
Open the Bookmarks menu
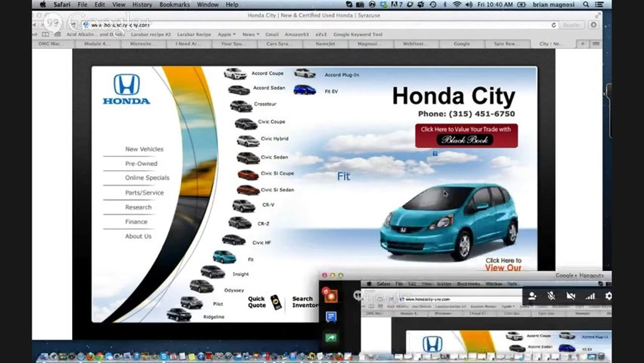[175, 5]
